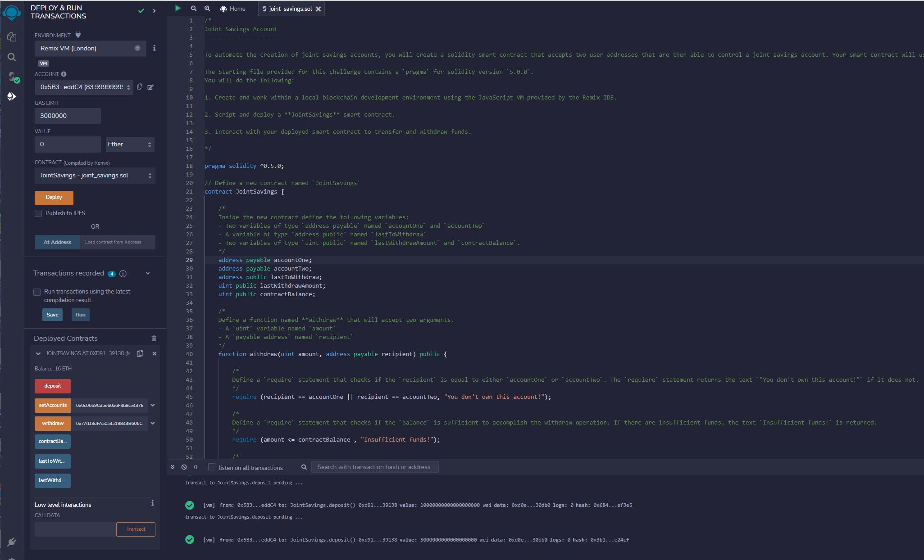Viewport: 924px width, 560px height.
Task: Collapse the Transactions recorded section
Action: 147,273
